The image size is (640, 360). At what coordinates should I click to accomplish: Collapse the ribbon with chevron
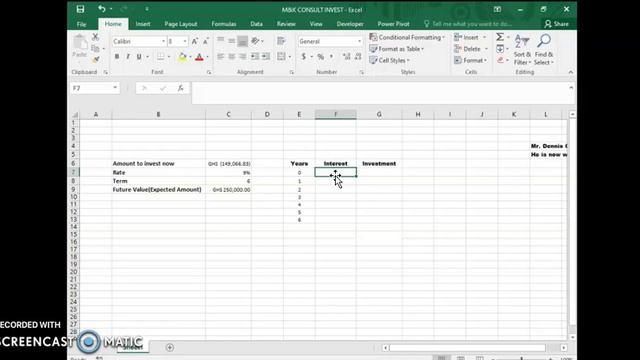(x=571, y=72)
